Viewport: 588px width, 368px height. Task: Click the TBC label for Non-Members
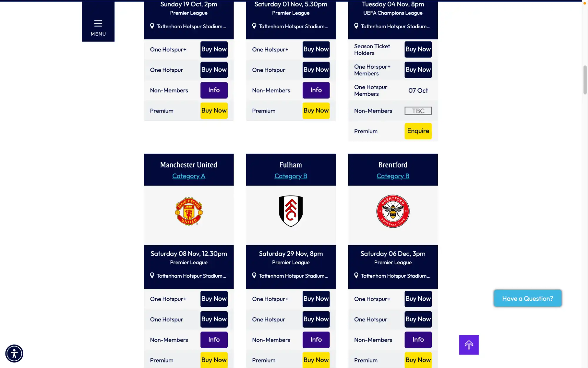tap(418, 110)
